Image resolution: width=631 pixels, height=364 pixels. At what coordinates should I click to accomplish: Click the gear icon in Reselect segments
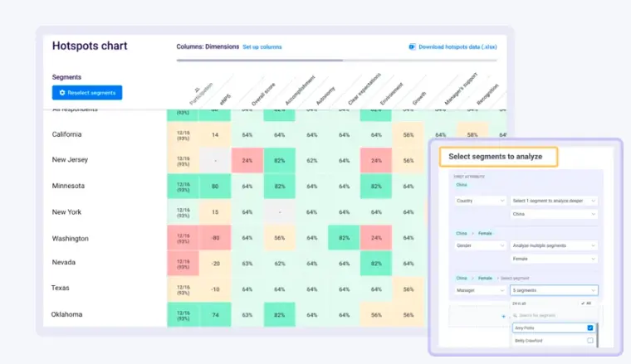tap(62, 93)
